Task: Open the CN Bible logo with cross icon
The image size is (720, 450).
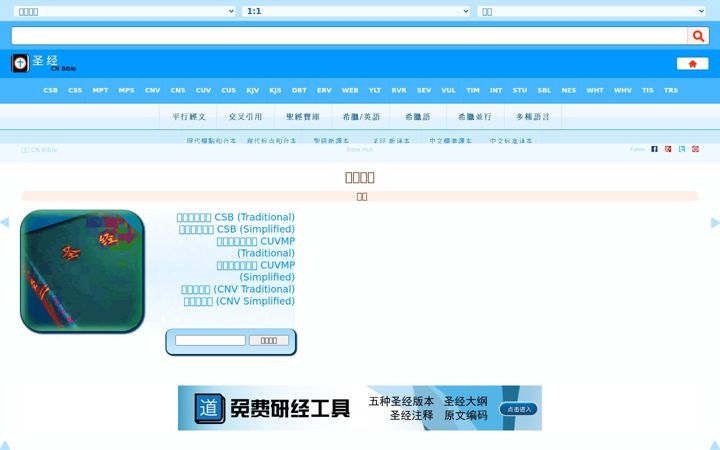Action: coord(44,63)
